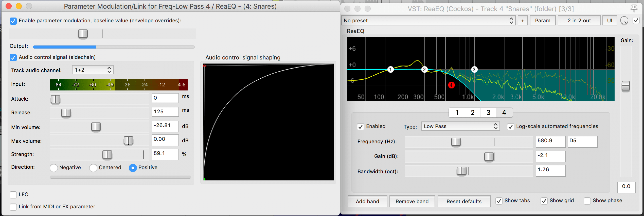Viewport: 644px width, 216px height.
Task: Click the Attack slider handle
Action: tap(56, 99)
